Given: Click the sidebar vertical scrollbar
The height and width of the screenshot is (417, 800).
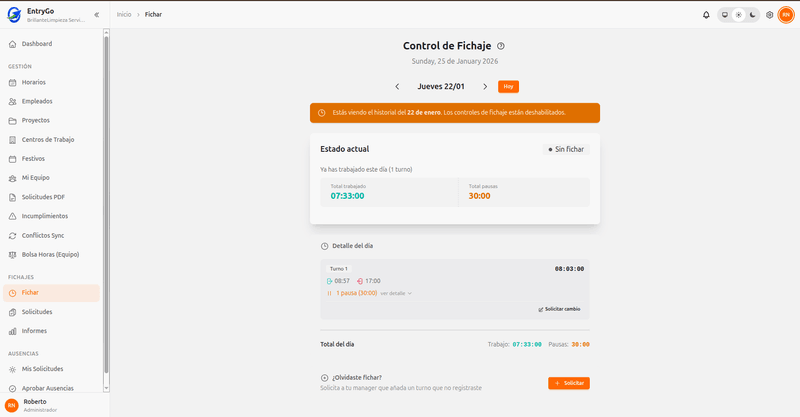Looking at the screenshot, I should click(x=106, y=204).
